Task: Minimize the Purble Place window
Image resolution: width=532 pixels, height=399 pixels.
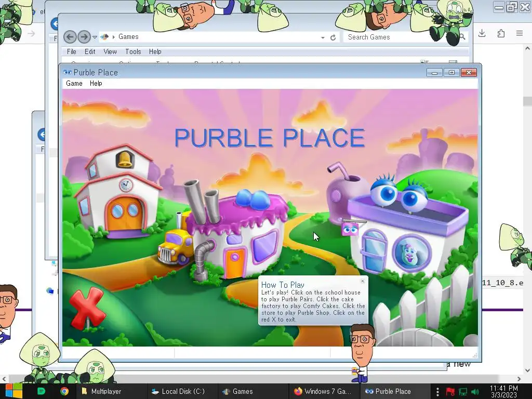Action: tap(434, 73)
